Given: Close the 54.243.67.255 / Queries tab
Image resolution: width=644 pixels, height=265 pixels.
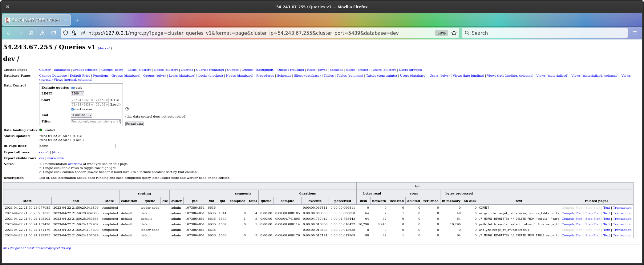Looking at the screenshot, I should click(x=66, y=20).
